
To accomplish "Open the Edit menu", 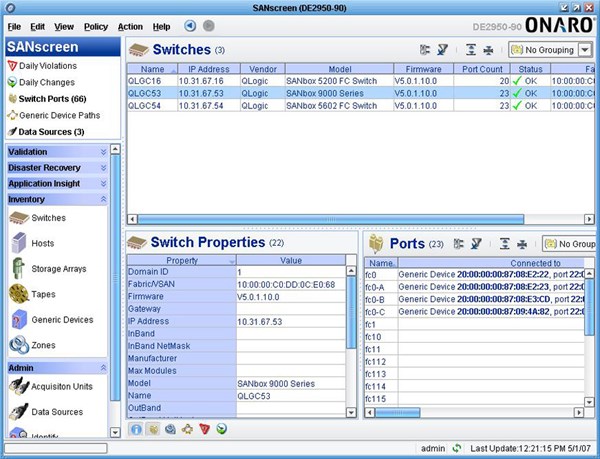I will tap(38, 27).
